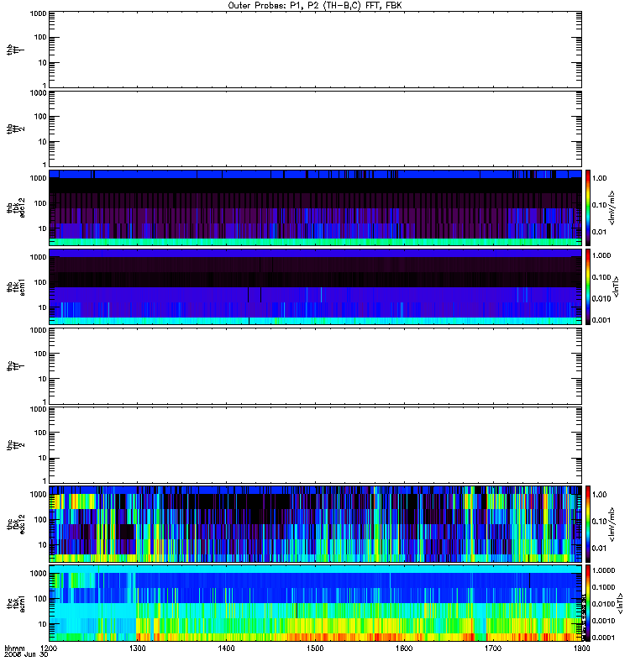The width and height of the screenshot is (630, 672).
Task: Click the empty thc fff 2 plot panel
Action: click(316, 445)
